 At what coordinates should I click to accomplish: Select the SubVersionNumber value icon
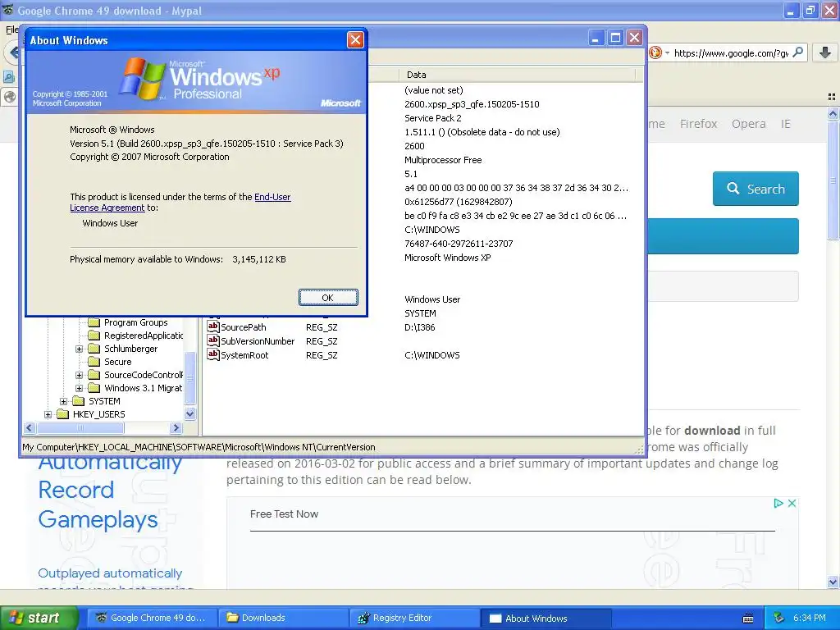coord(213,340)
